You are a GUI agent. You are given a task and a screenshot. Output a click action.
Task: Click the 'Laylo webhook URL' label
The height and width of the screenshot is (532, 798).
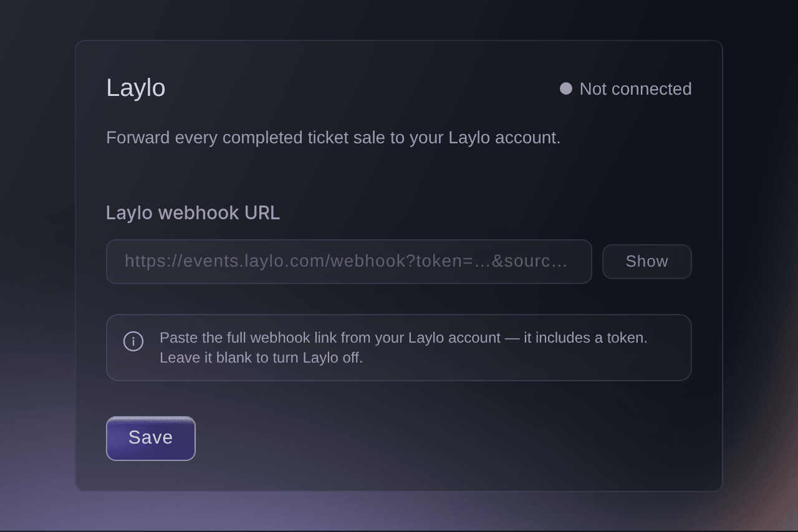coord(193,213)
